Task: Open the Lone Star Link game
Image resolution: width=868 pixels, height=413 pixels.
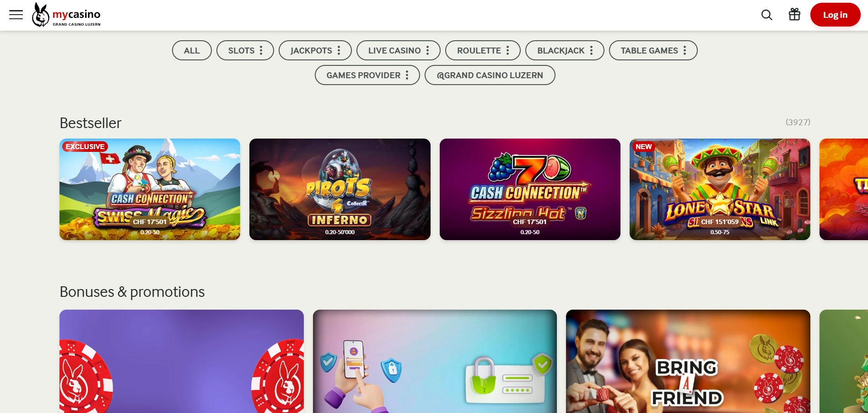Action: click(720, 189)
